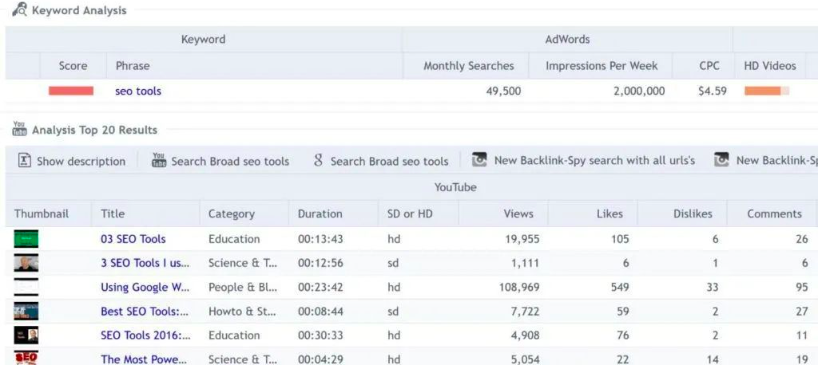Select the $4.59 CPC value
The image size is (821, 378).
(x=712, y=91)
